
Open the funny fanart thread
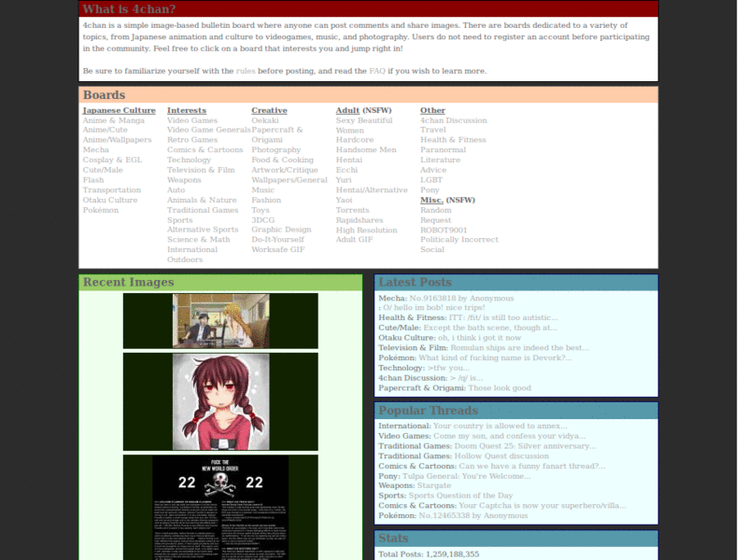coord(531,466)
